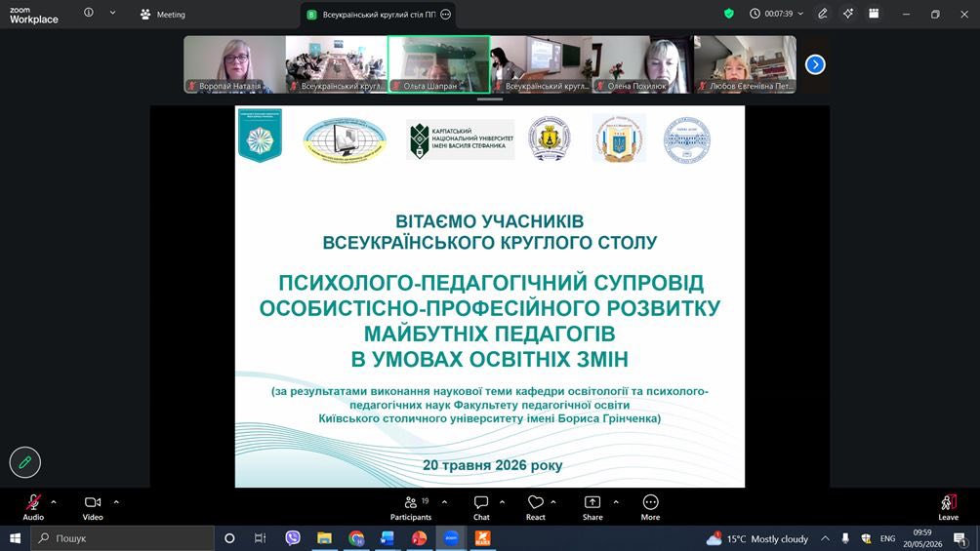980x551 pixels.
Task: Expand the audio options arrow
Action: 54,501
